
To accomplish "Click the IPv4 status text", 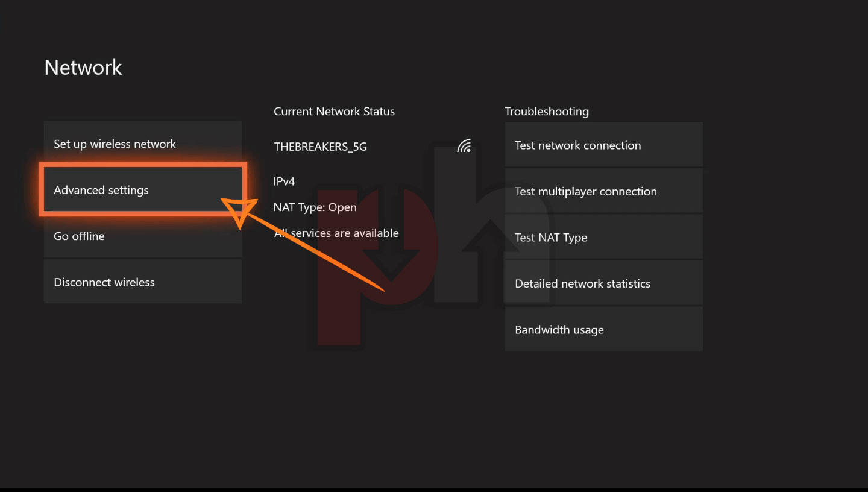I will pyautogui.click(x=284, y=181).
